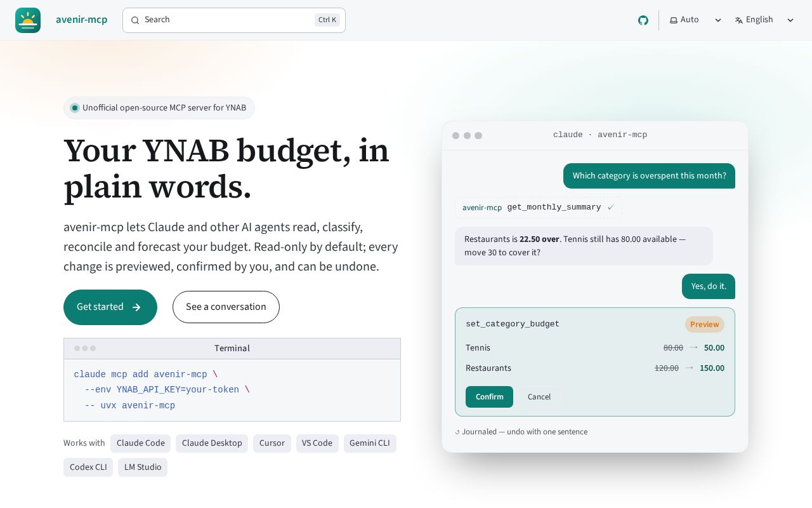The height and width of the screenshot is (508, 812).
Task: Click the avenir-mcp site title link
Action: pyautogui.click(x=82, y=20)
